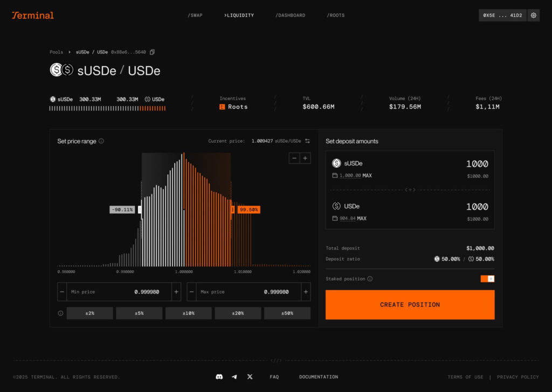Zoom in the liquidity chart
552x392 pixels.
pyautogui.click(x=305, y=158)
